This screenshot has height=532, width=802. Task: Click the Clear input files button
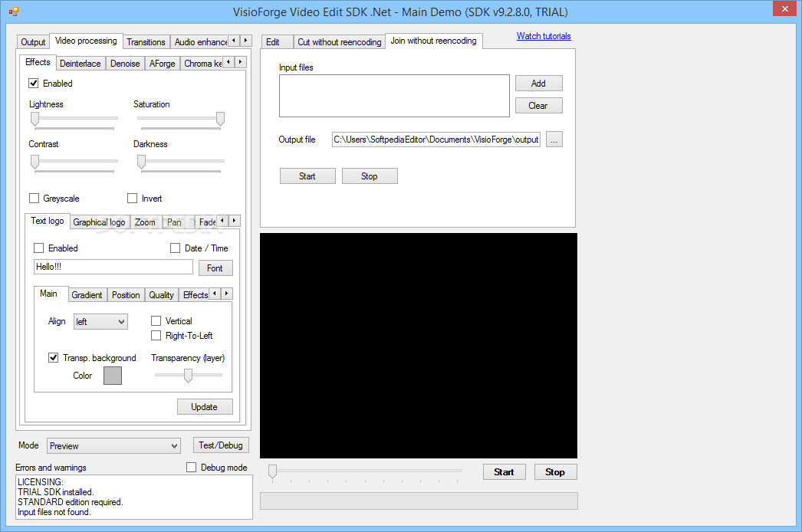click(538, 105)
